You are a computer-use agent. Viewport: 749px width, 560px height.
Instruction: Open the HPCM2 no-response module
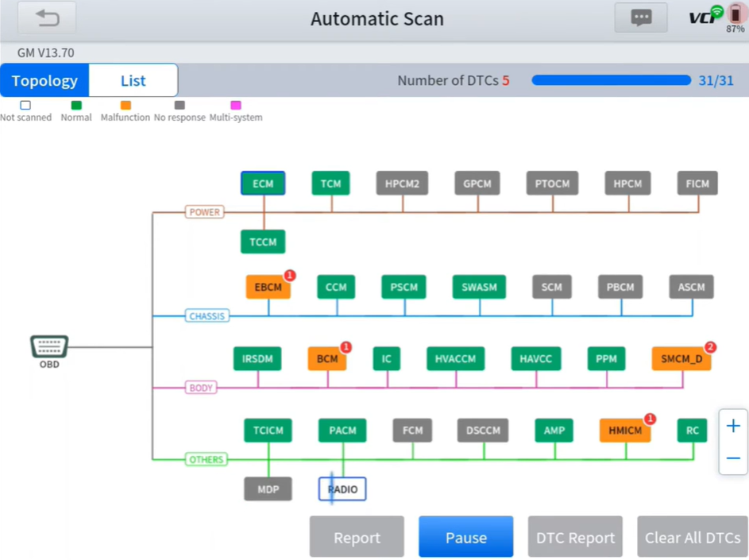(402, 183)
